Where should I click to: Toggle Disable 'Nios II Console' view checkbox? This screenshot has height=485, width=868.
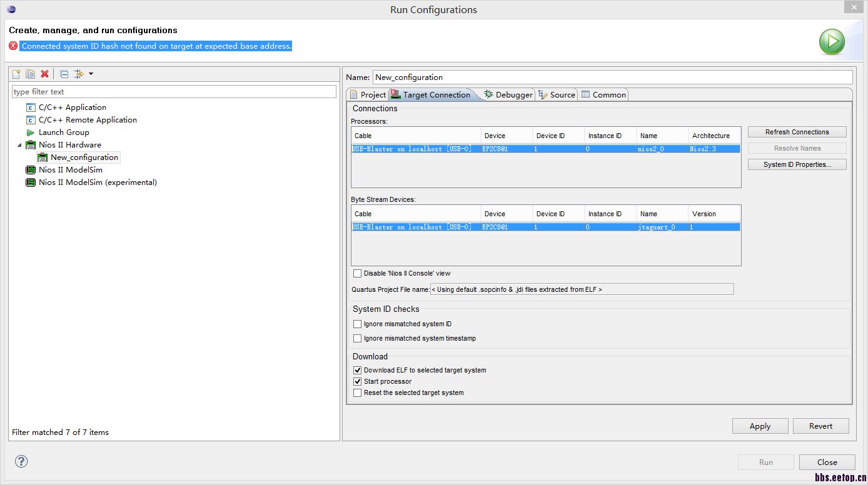click(x=357, y=273)
